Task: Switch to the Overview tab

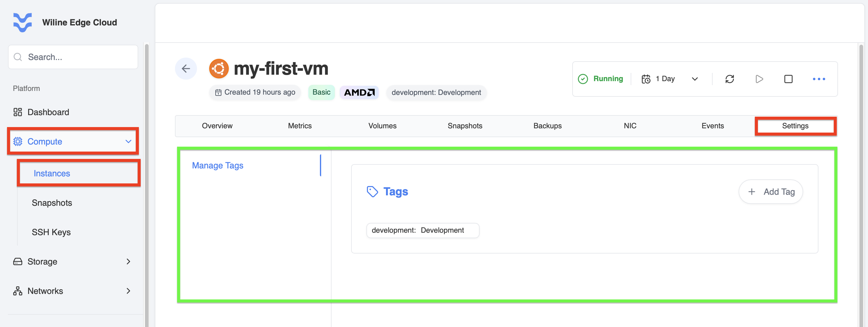Action: [217, 126]
